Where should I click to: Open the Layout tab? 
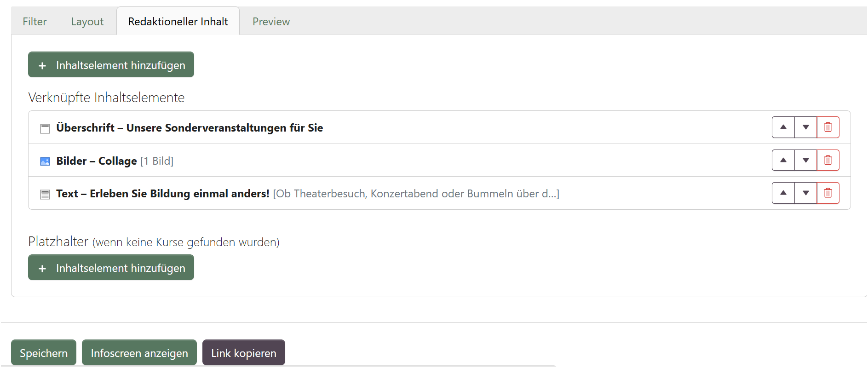[x=87, y=22]
